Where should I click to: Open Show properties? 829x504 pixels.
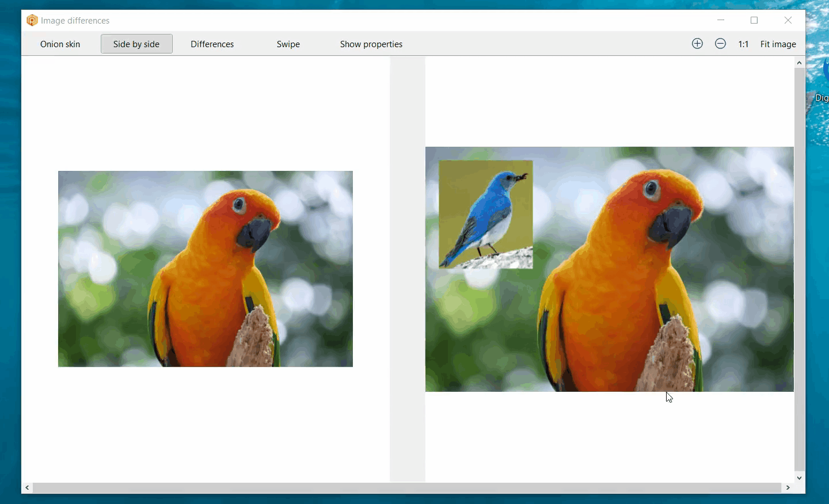(x=371, y=44)
